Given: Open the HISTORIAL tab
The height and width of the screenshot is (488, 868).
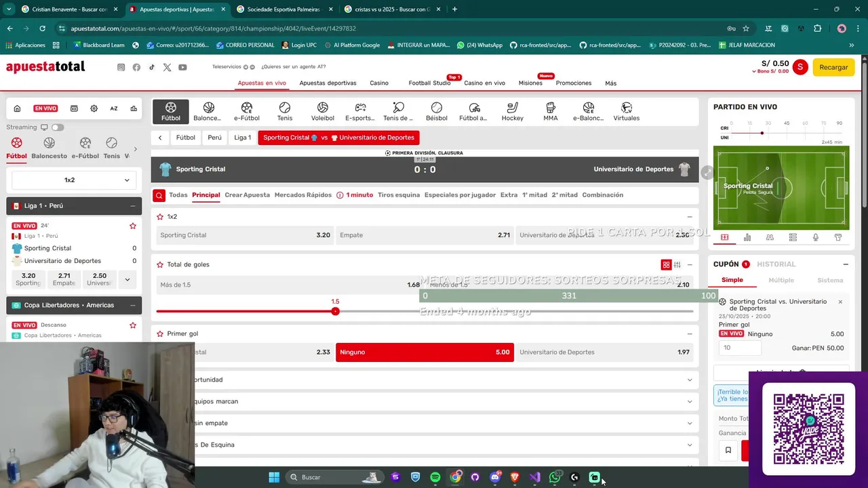Looking at the screenshot, I should 776,264.
